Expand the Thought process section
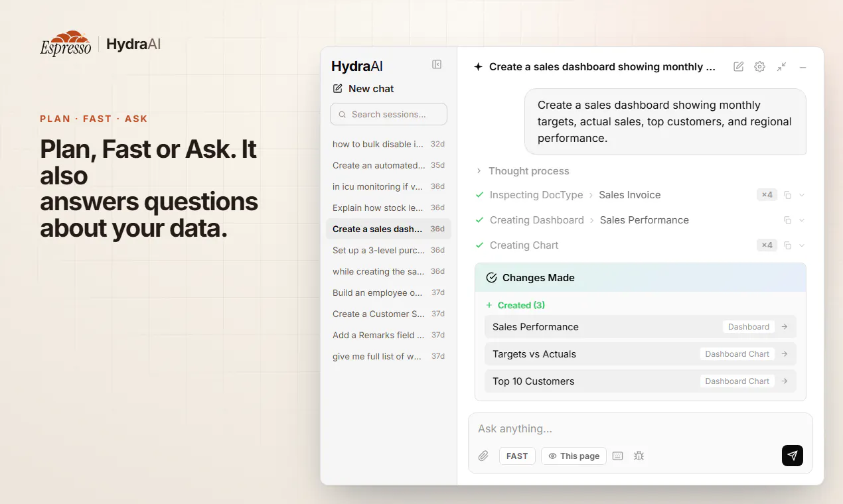The height and width of the screenshot is (504, 843). (523, 171)
